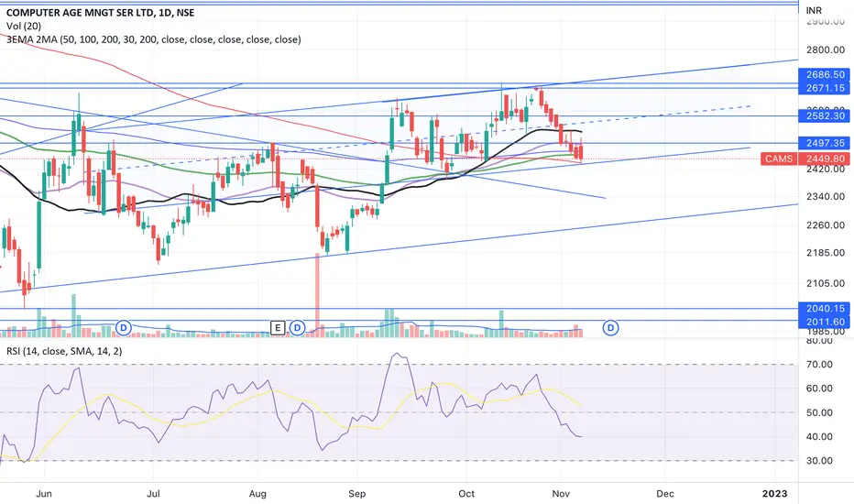854x504 pixels.
Task: Click the 2497.35 horizontal line price label
Action: (825, 143)
